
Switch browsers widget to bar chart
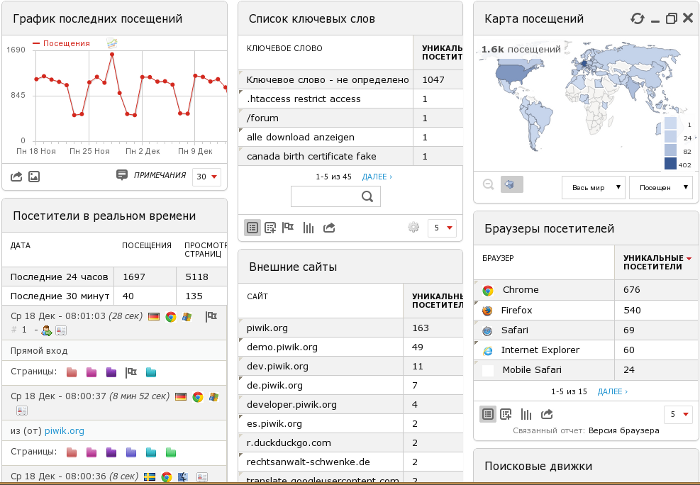(526, 414)
